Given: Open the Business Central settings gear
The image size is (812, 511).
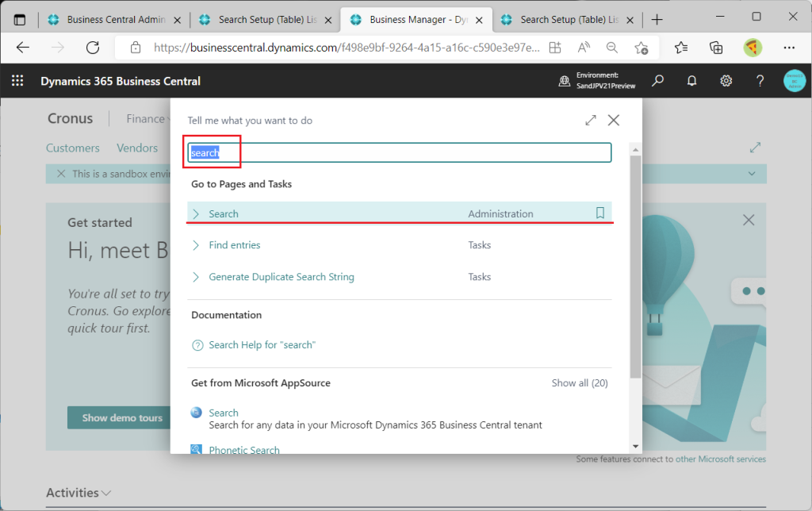Looking at the screenshot, I should [726, 81].
